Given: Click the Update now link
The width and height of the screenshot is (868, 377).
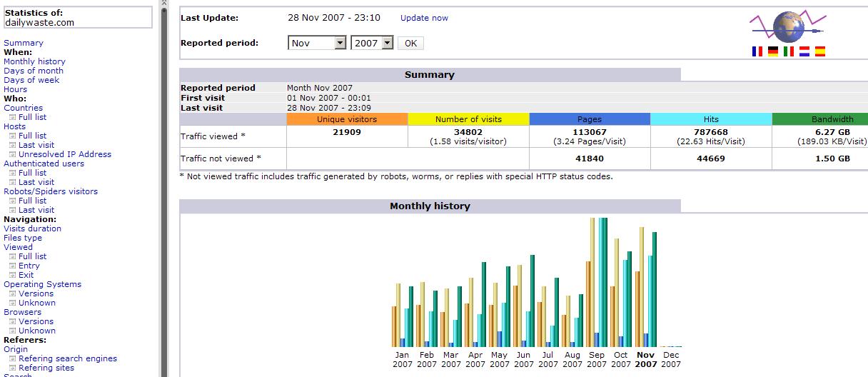Looking at the screenshot, I should click(424, 18).
